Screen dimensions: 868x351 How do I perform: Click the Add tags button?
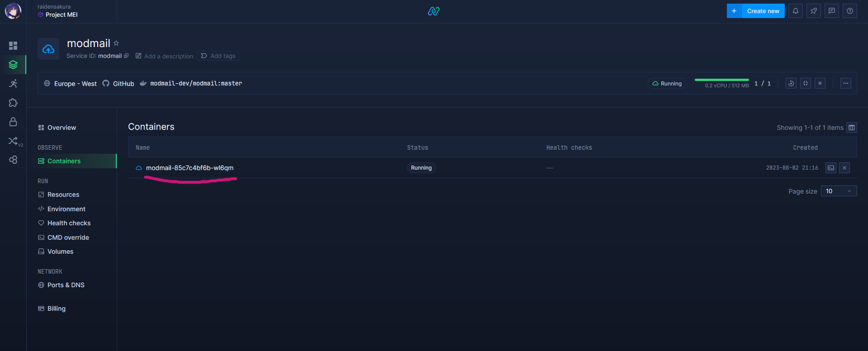218,56
